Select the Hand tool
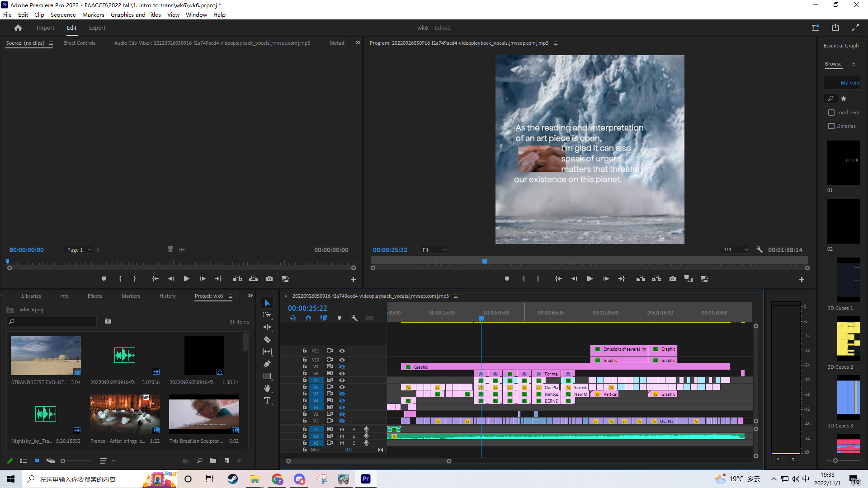This screenshot has height=488, width=868. click(x=267, y=388)
